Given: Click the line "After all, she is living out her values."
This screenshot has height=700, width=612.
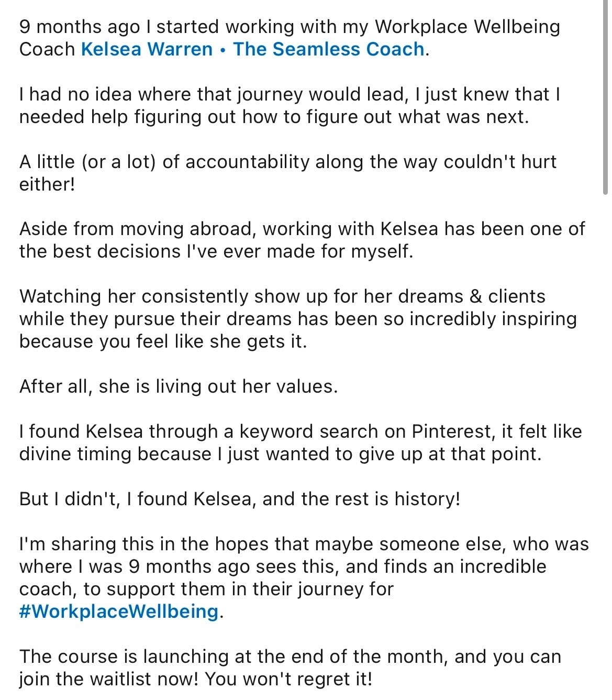Looking at the screenshot, I should click(179, 386).
